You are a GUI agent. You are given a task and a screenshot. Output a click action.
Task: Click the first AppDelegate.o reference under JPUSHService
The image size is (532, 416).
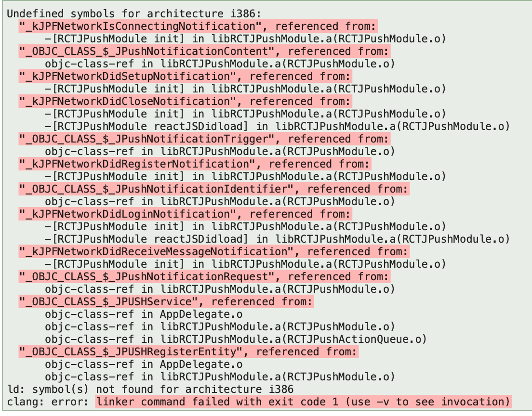pyautogui.click(x=144, y=314)
